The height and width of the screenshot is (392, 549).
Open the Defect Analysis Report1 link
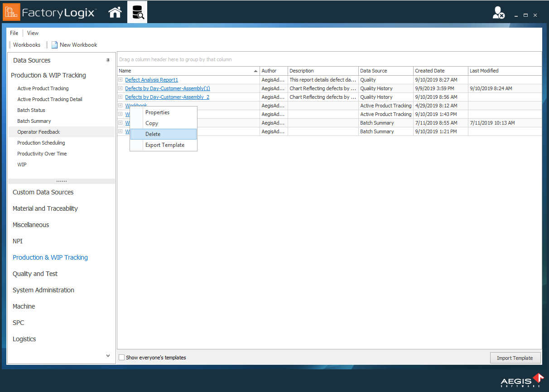point(151,80)
